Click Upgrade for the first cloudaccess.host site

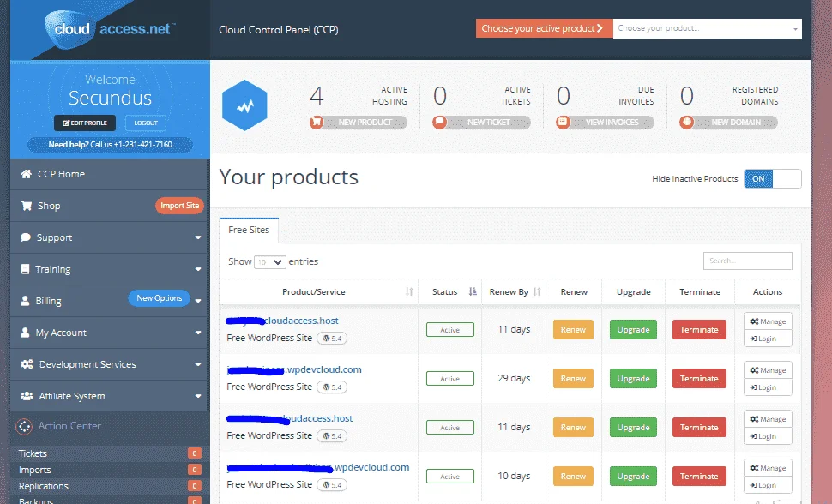634,329
